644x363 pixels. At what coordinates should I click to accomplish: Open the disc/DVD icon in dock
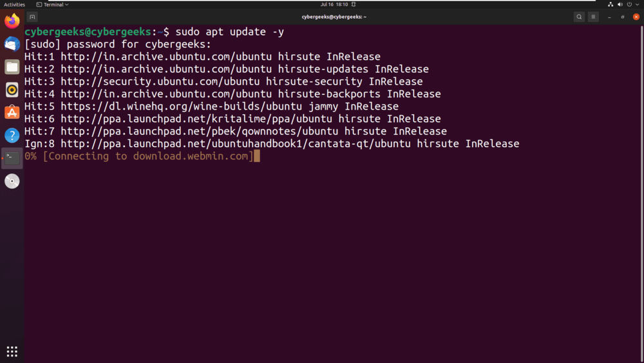pyautogui.click(x=12, y=181)
